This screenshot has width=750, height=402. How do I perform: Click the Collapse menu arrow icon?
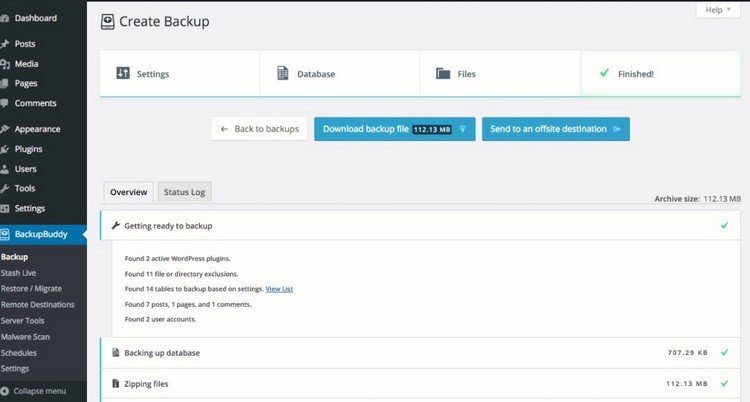4,391
